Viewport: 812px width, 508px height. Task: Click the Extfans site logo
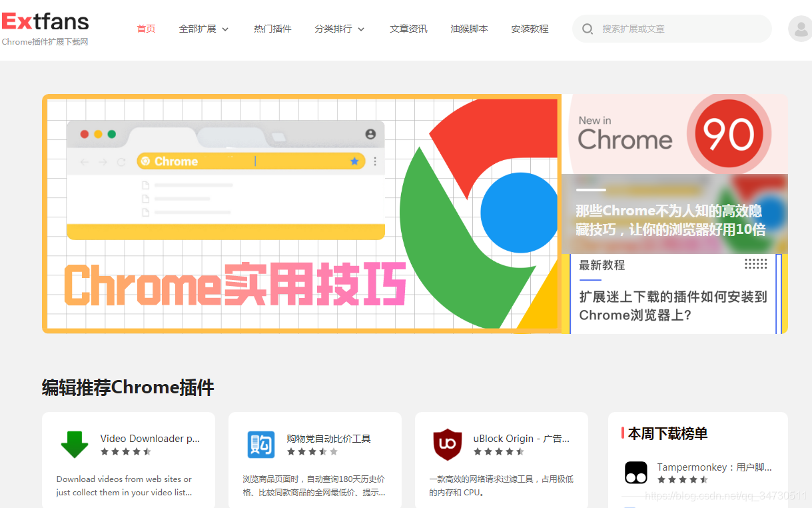click(x=45, y=22)
